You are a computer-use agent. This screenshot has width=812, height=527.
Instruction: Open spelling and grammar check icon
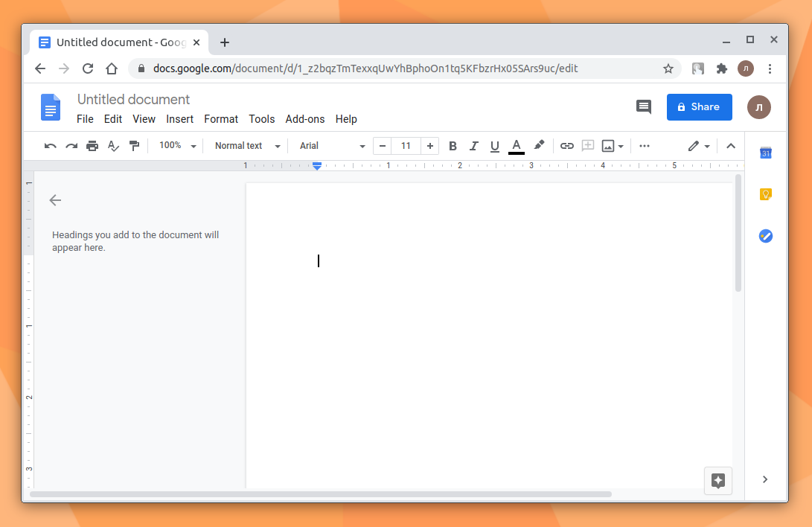[x=113, y=146]
